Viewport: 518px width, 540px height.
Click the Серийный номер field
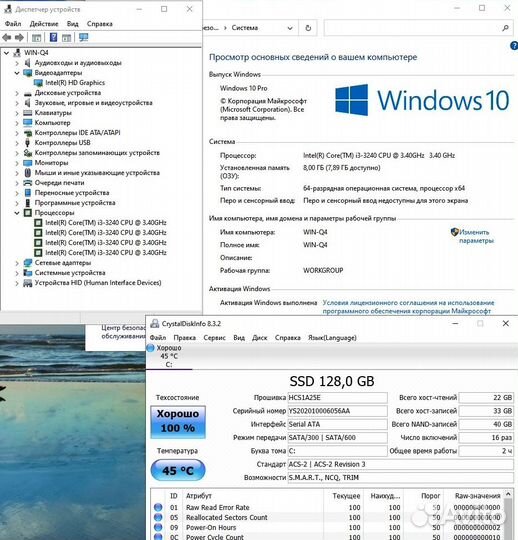337,411
